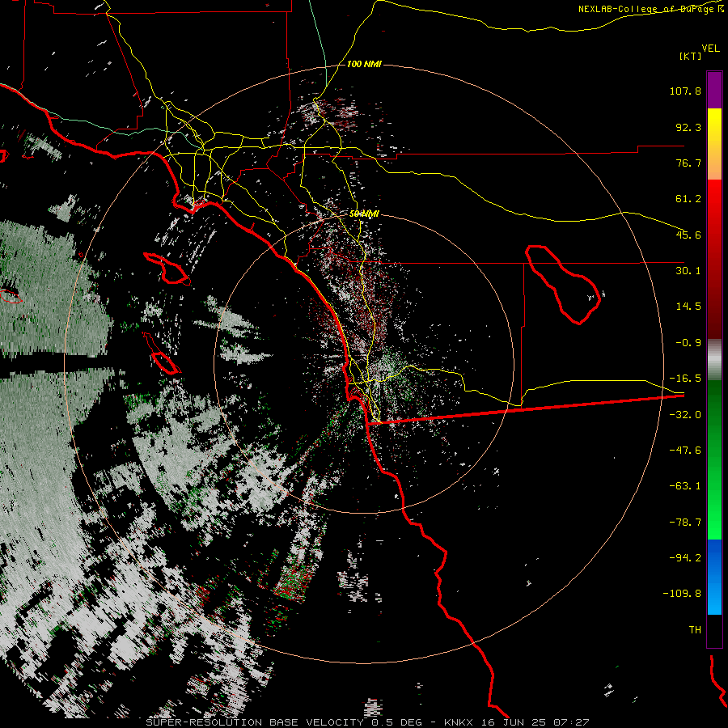Screen dimensions: 728x728
Task: Click the "-109.8" legend value
Action: 682,594
